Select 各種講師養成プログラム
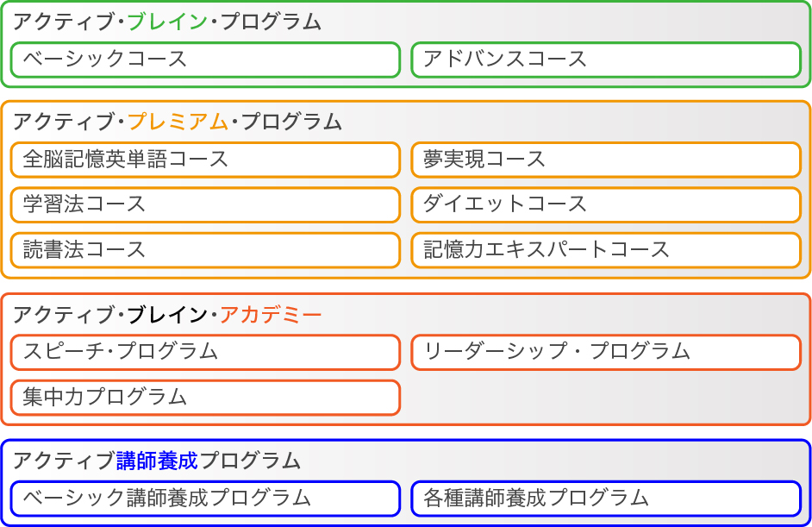The width and height of the screenshot is (812, 527). 606,499
